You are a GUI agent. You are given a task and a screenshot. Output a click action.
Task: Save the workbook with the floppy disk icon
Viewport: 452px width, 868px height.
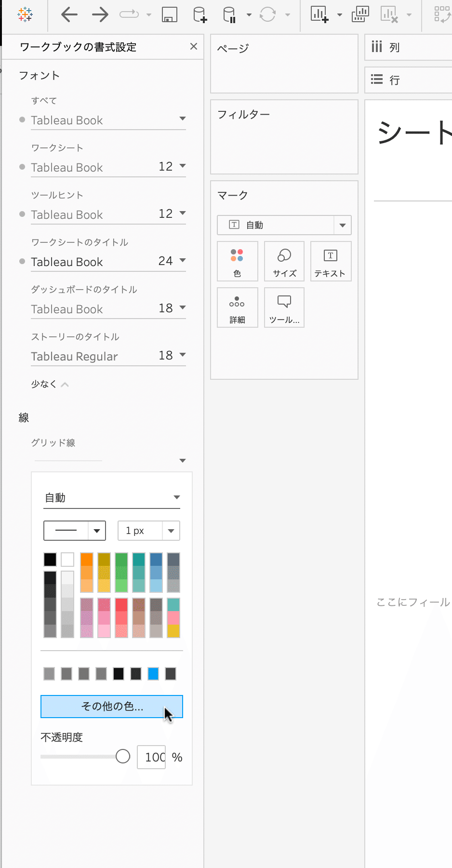point(169,14)
